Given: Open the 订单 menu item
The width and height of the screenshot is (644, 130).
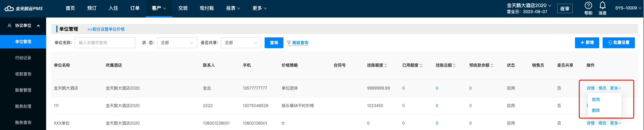Looking at the screenshot, I should (x=135, y=8).
